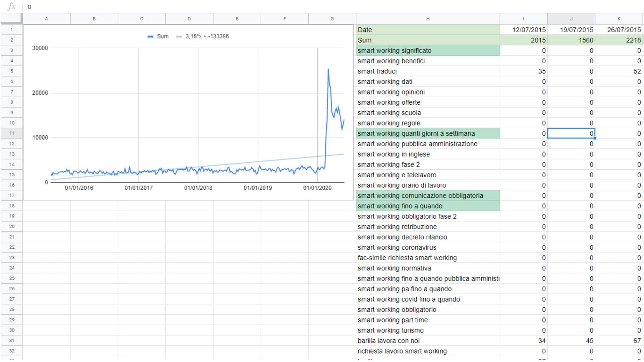Click the Sum legend entry in chart
Image resolution: width=644 pixels, height=362 pixels.
tap(162, 36)
